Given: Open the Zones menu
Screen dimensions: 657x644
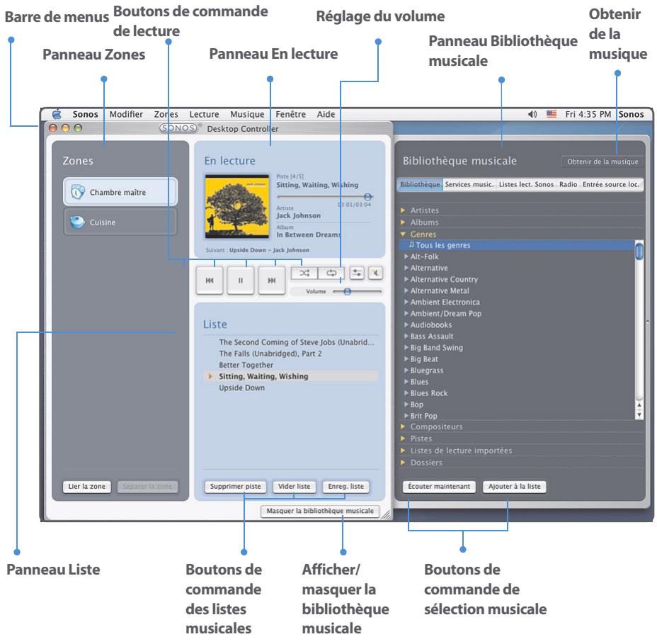Looking at the screenshot, I should tap(166, 114).
